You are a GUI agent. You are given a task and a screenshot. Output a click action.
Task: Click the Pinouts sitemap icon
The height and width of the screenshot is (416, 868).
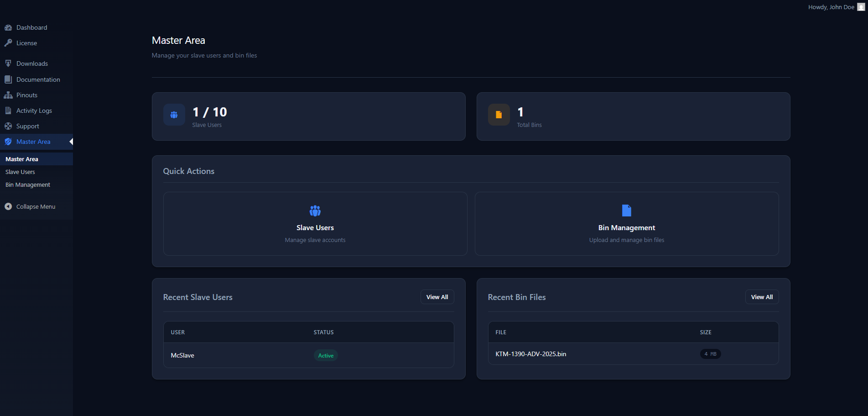coord(8,95)
